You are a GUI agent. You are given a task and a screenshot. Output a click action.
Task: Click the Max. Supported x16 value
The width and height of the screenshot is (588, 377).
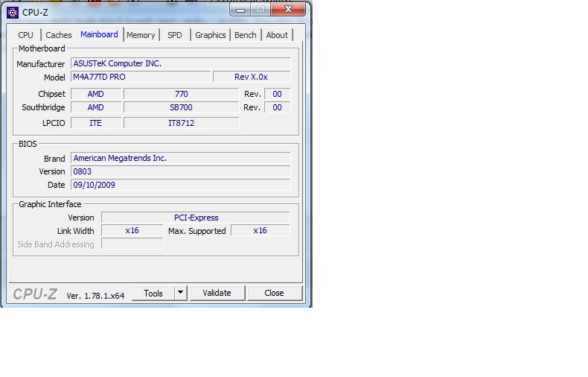point(261,230)
